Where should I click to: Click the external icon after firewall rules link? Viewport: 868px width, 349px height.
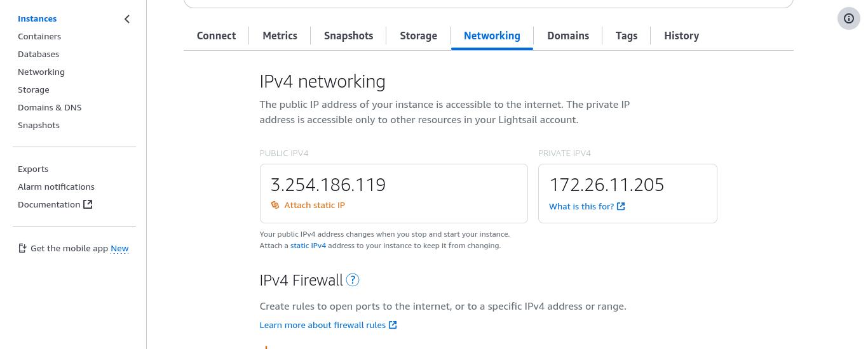pos(393,325)
